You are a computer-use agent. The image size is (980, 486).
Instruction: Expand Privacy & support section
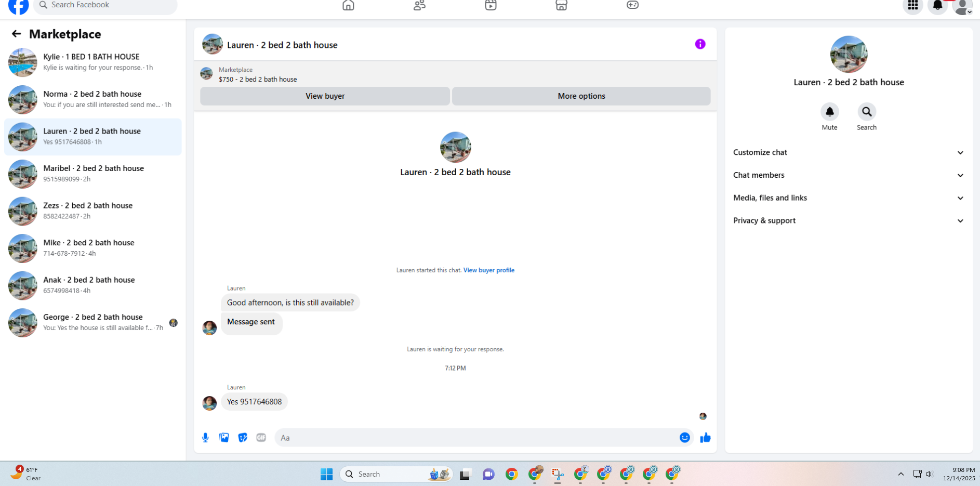(x=849, y=221)
